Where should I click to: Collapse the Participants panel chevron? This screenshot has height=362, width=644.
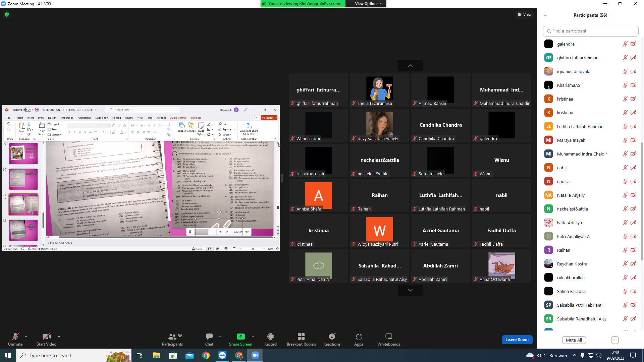coord(545,15)
